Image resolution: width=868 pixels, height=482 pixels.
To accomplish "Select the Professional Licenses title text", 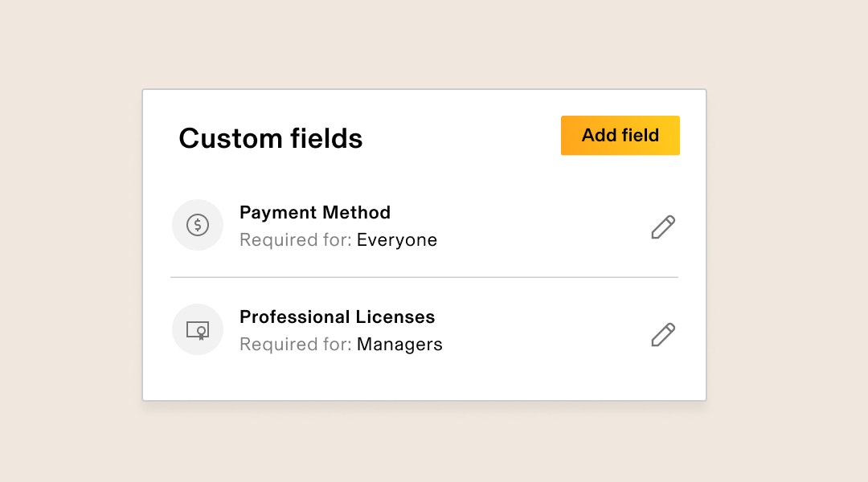I will pos(337,317).
